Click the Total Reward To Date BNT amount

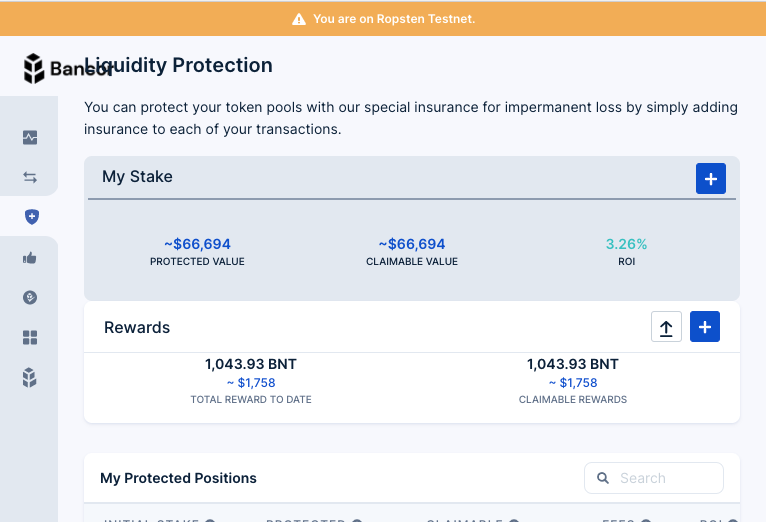point(250,364)
